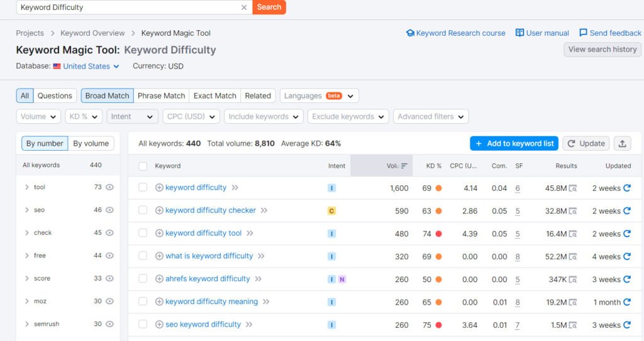The width and height of the screenshot is (644, 341).
Task: Open the Intent filter dropdown
Action: click(x=132, y=117)
